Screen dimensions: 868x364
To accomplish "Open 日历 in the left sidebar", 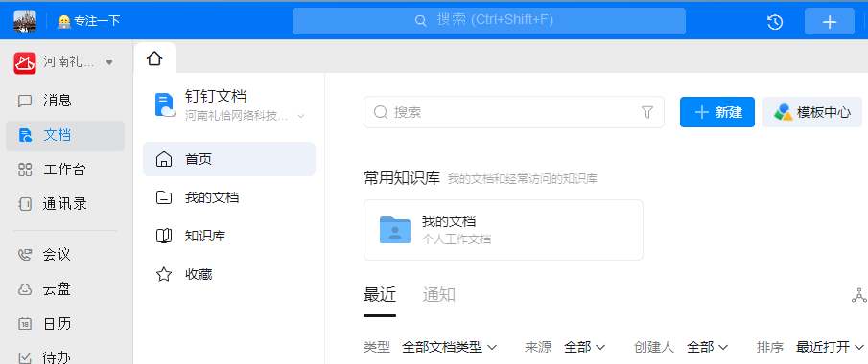I will coord(65,323).
